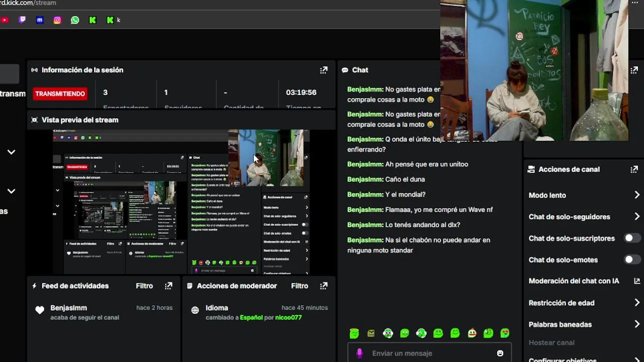
Task: Open the blue 'm' bookmark icon
Action: tap(40, 20)
